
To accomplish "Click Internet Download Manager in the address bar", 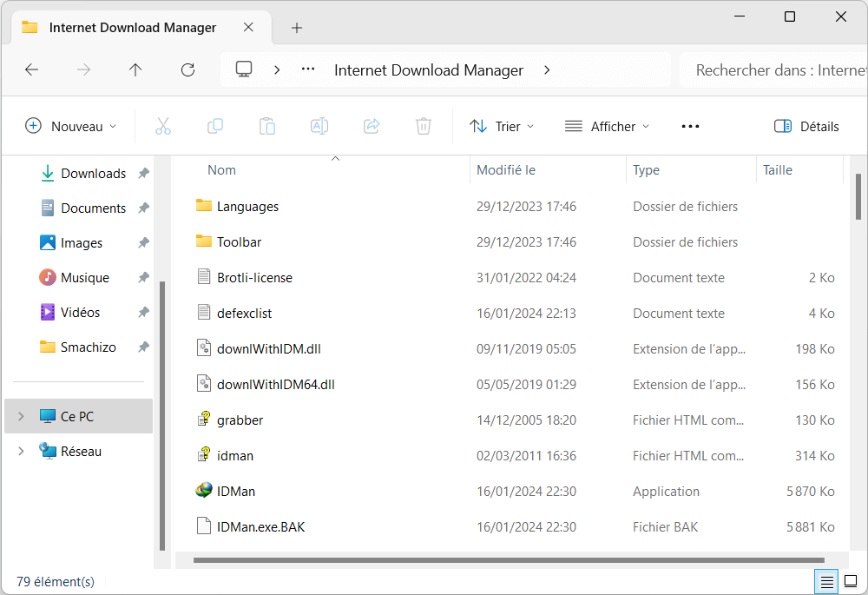I will point(429,70).
